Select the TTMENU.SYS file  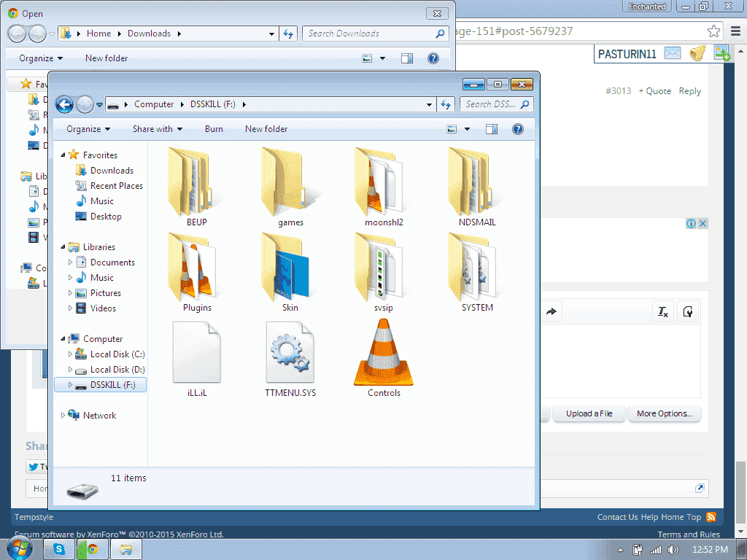click(290, 358)
